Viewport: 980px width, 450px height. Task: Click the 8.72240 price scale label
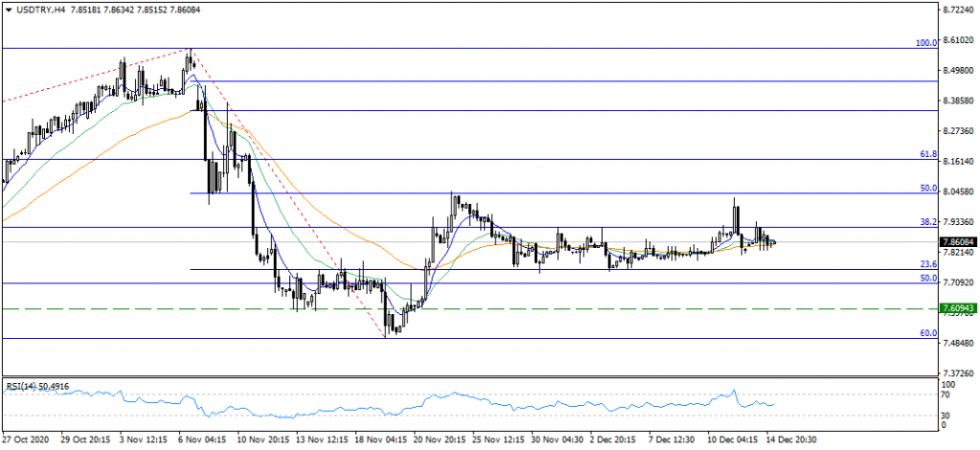coord(959,11)
